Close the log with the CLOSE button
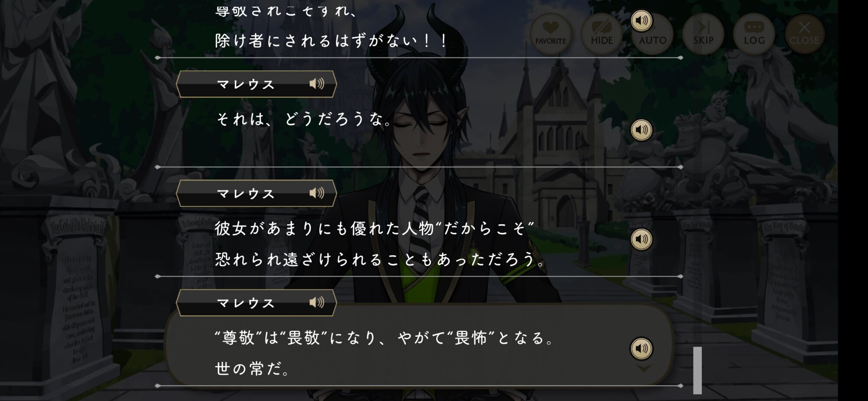868x401 pixels. (x=804, y=33)
